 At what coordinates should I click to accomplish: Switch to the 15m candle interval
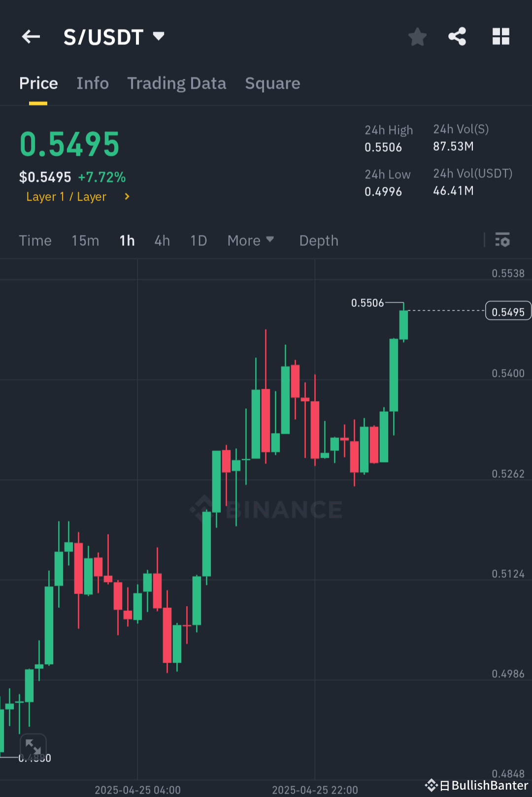pyautogui.click(x=85, y=241)
